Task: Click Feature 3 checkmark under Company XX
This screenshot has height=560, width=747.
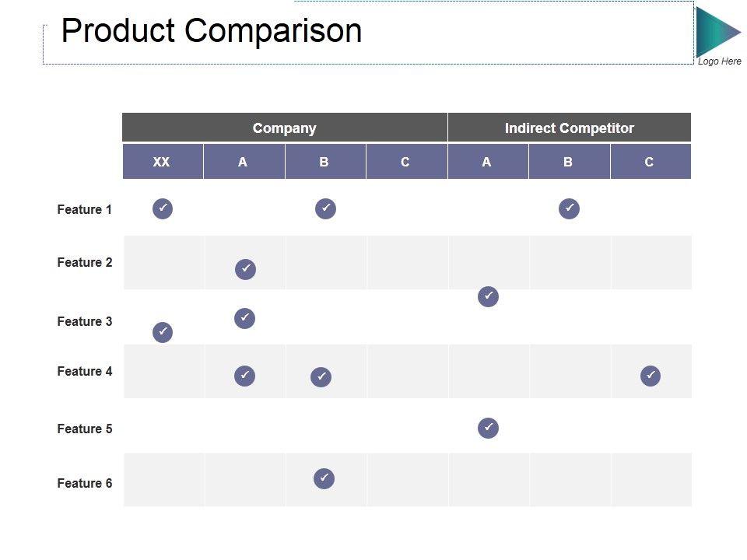Action: pos(163,332)
